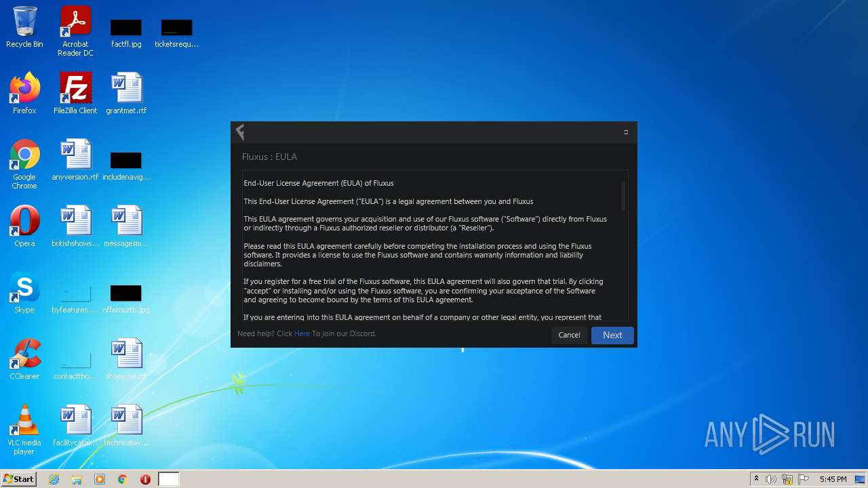The image size is (868, 488).
Task: Select the Skype desktop shortcut
Action: [x=24, y=293]
